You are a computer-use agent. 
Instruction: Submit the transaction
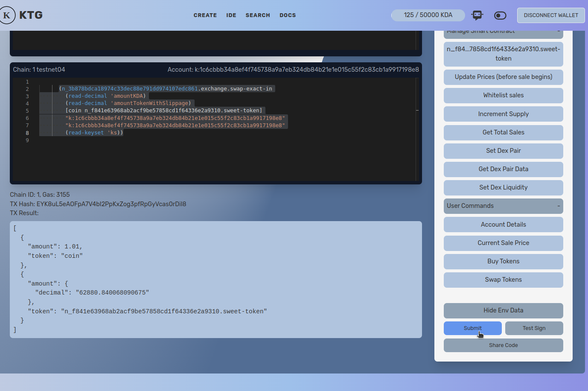[473, 328]
